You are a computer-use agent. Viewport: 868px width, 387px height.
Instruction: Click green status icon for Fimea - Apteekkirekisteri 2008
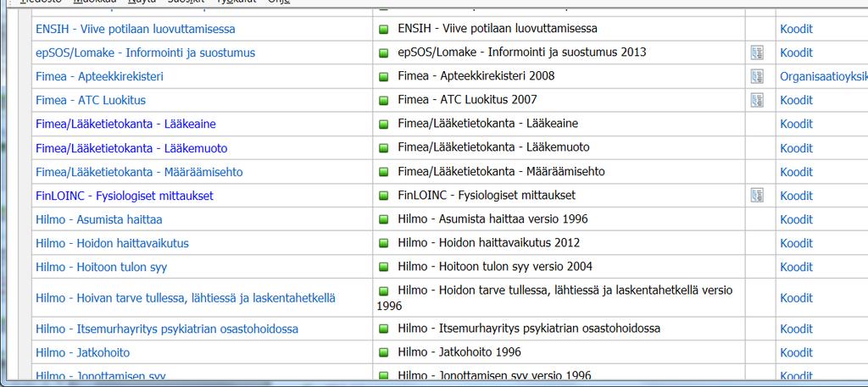pos(384,77)
